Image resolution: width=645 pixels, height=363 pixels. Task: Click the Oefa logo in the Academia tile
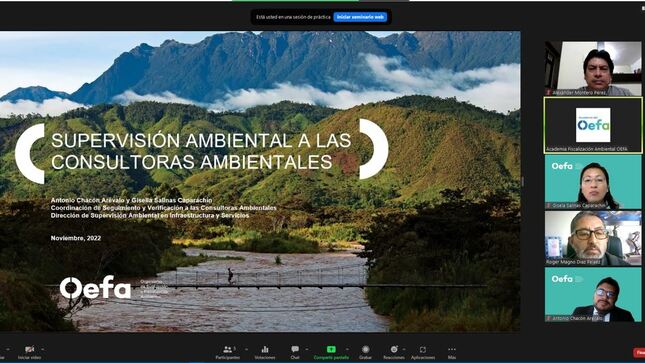593,125
